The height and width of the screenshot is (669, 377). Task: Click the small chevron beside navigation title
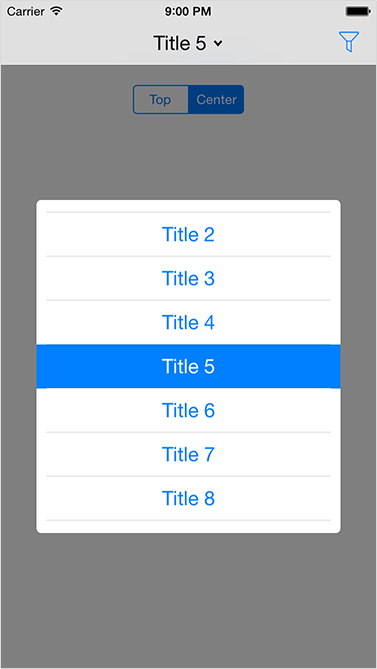pos(218,43)
